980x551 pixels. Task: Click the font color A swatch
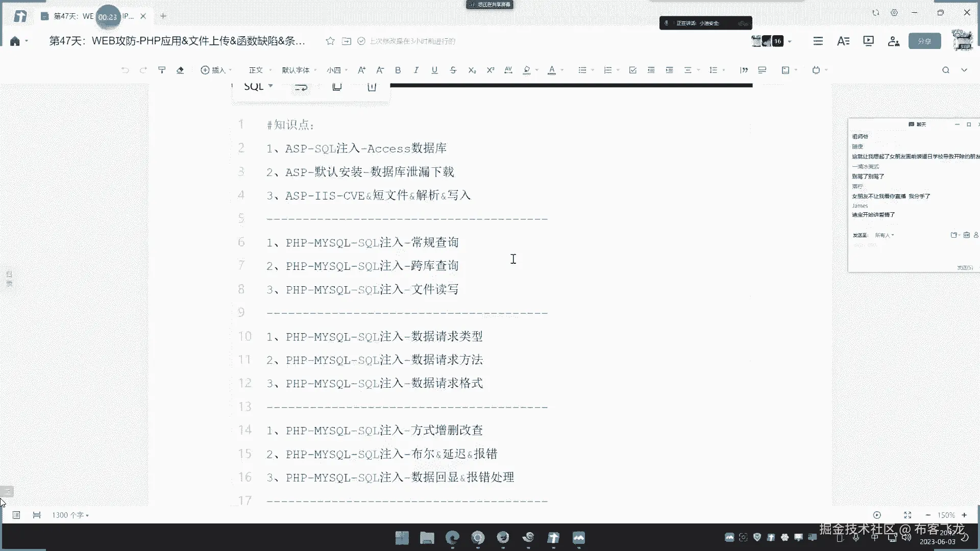pyautogui.click(x=551, y=70)
